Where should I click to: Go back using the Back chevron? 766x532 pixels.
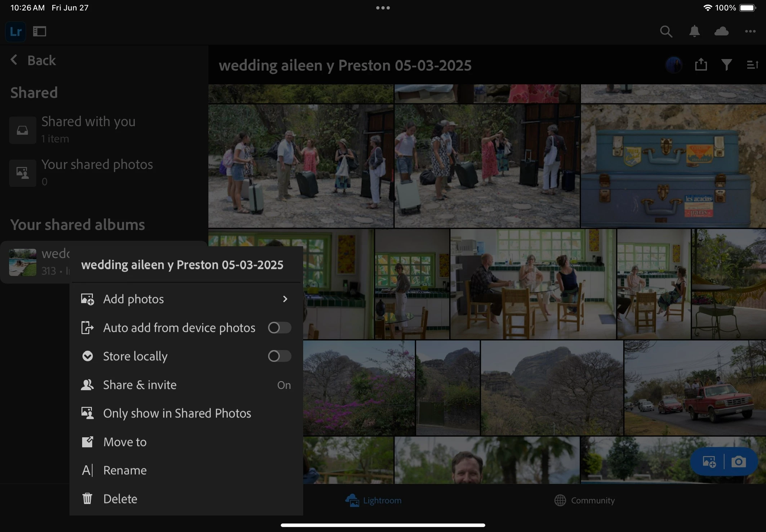click(14, 60)
